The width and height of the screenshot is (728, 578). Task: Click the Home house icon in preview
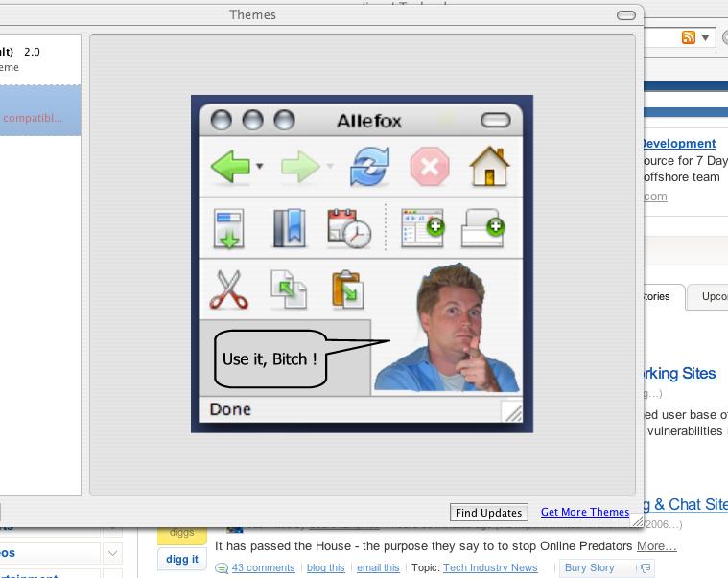(489, 166)
